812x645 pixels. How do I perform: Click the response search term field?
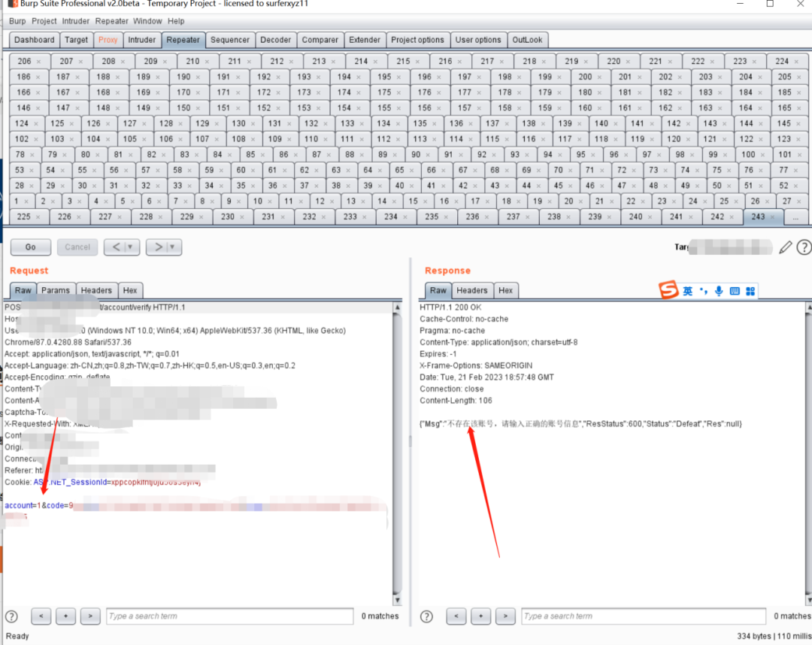[x=644, y=616]
